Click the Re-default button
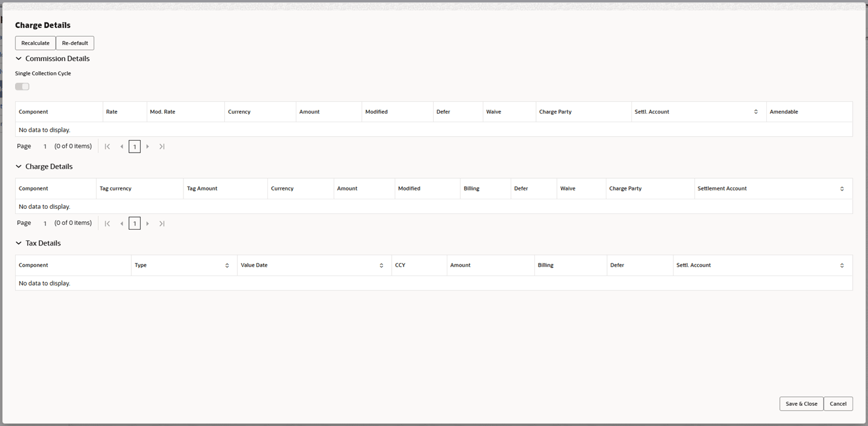The height and width of the screenshot is (426, 868). (x=75, y=43)
